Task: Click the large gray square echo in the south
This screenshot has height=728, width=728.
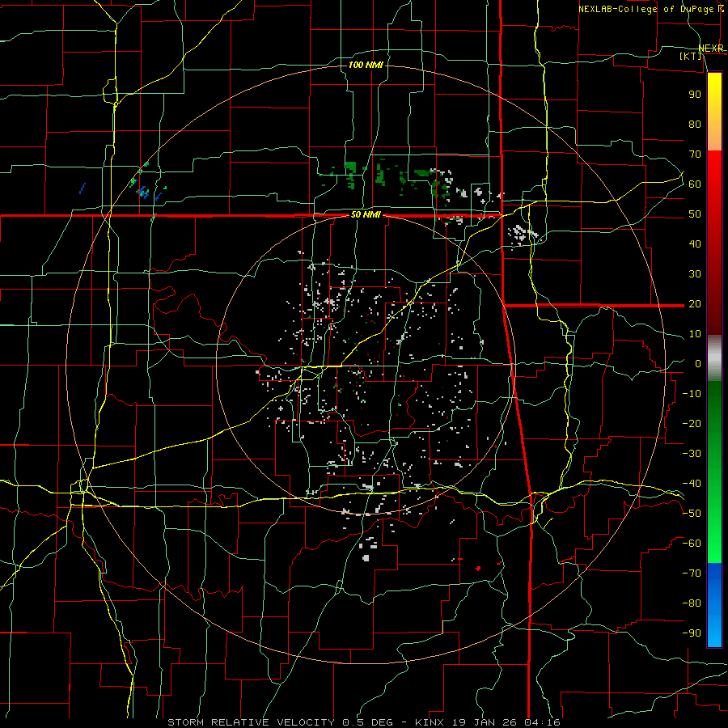Action: pyautogui.click(x=366, y=557)
